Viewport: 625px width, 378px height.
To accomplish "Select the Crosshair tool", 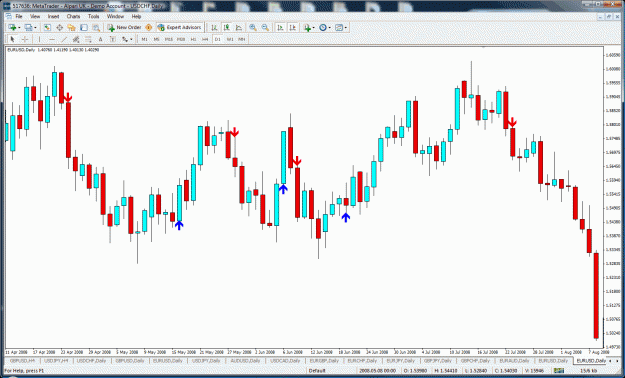I will [x=25, y=39].
